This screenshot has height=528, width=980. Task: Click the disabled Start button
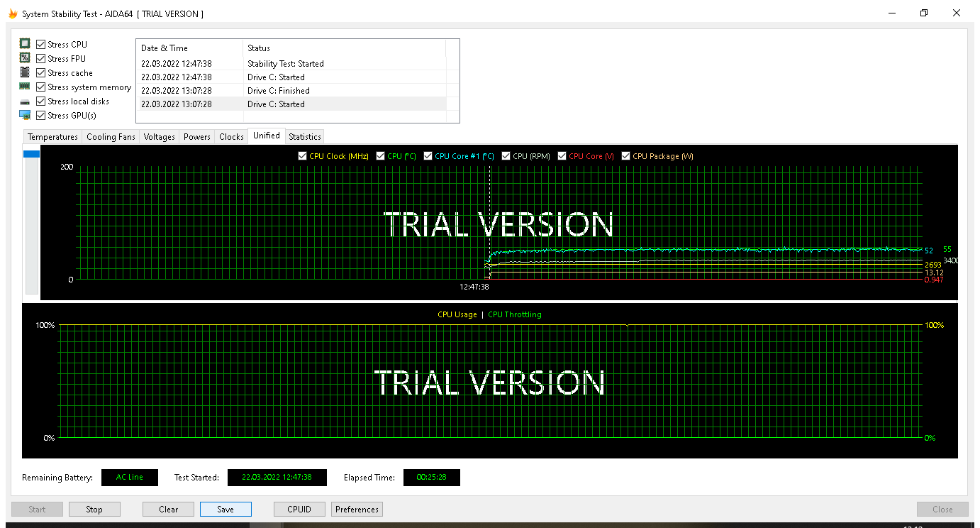[37, 509]
